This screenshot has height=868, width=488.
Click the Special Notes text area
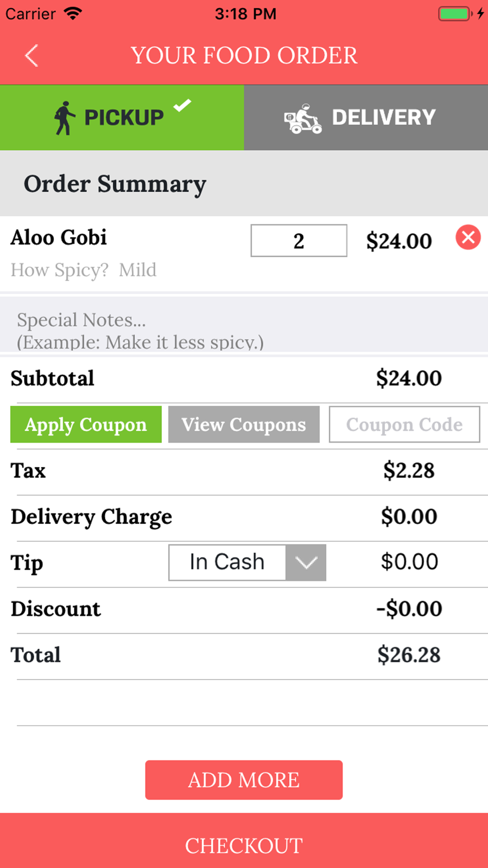[x=244, y=324]
